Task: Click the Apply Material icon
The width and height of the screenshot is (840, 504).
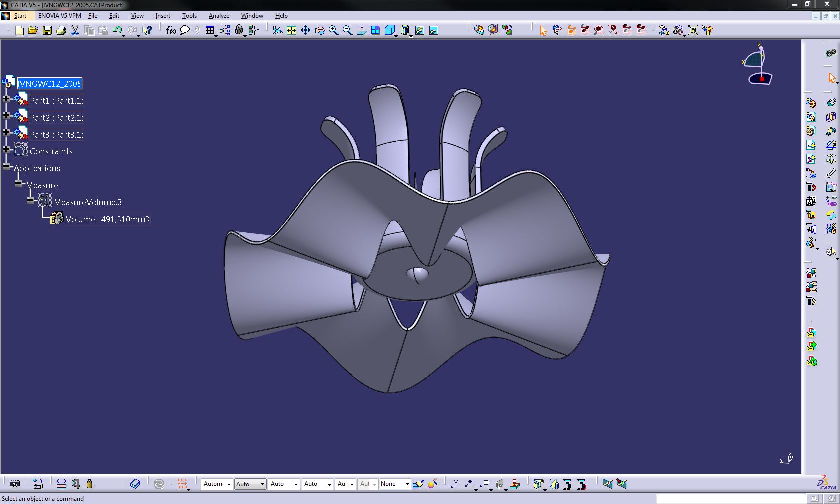Action: coord(135,484)
